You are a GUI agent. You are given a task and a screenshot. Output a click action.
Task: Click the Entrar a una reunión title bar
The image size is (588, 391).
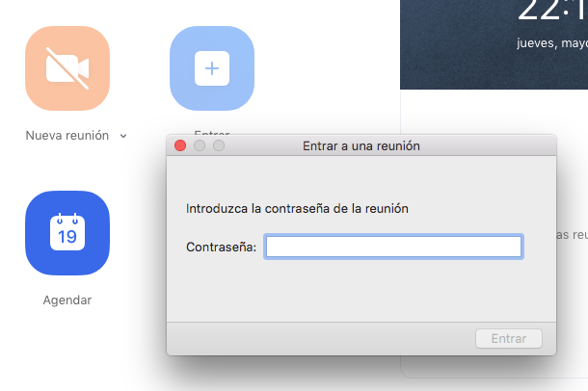[361, 146]
